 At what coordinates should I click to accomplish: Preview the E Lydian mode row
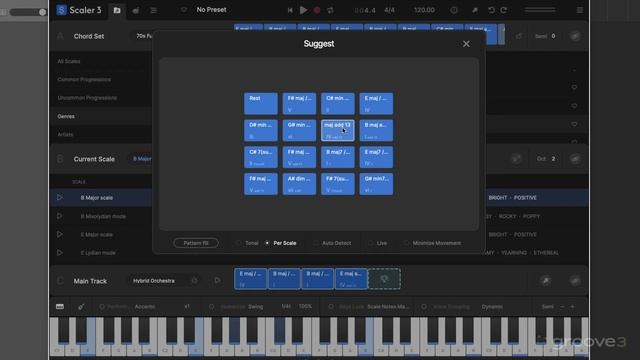click(x=60, y=253)
